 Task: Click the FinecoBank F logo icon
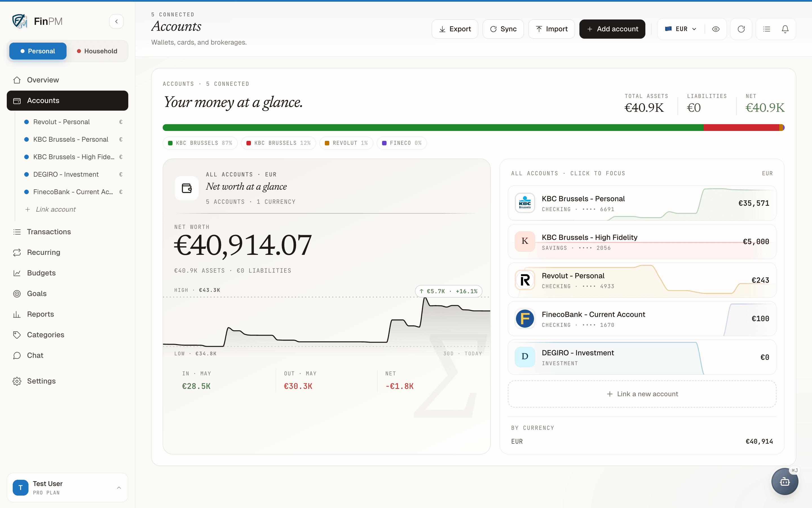click(x=525, y=319)
